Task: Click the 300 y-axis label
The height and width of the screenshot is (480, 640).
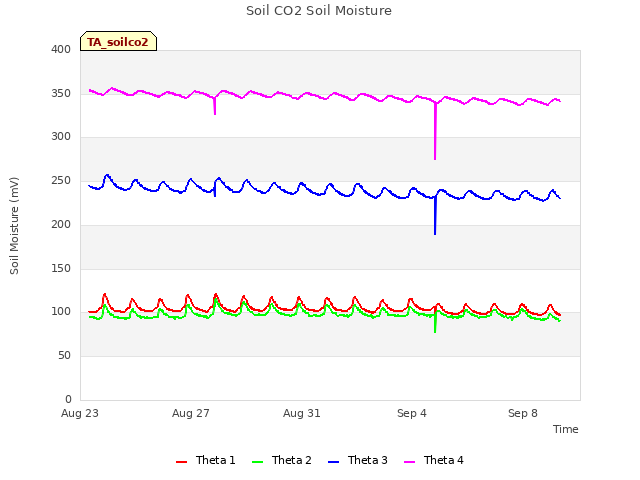Action: (x=61, y=136)
